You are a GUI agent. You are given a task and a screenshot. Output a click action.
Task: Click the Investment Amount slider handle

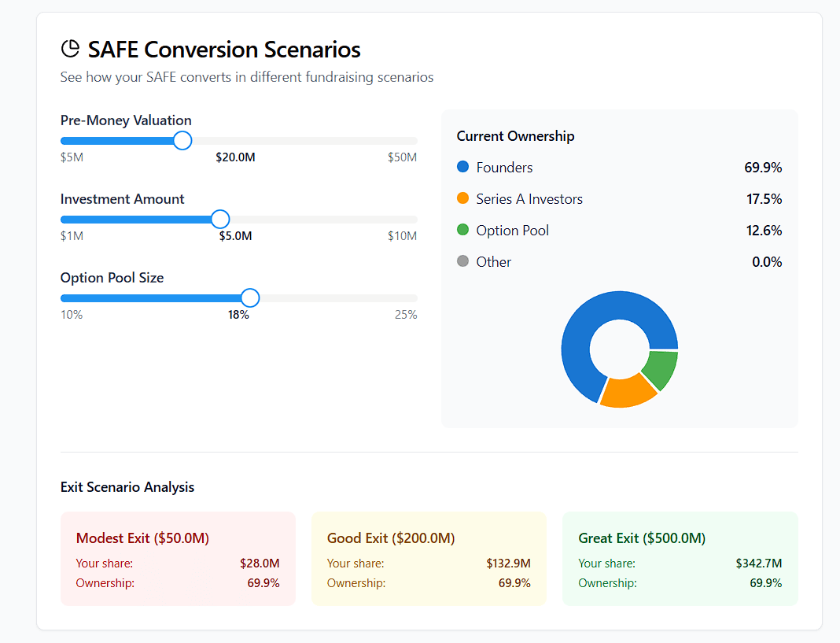coord(220,220)
